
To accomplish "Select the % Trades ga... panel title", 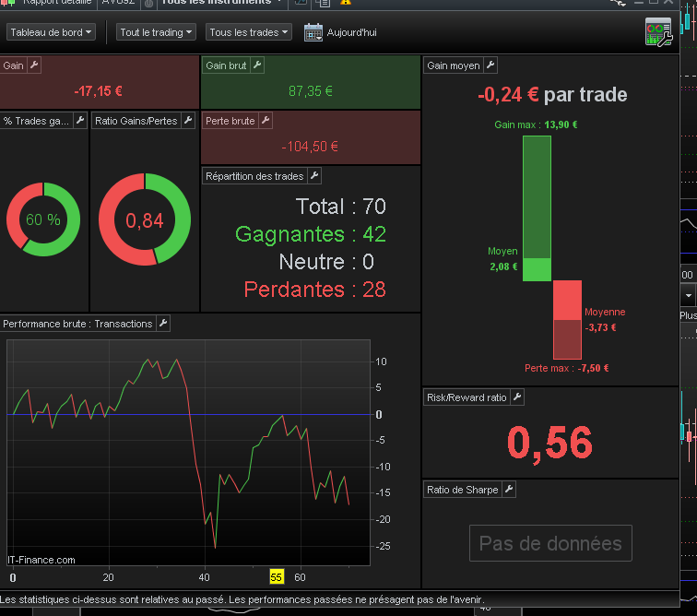I will [36, 121].
